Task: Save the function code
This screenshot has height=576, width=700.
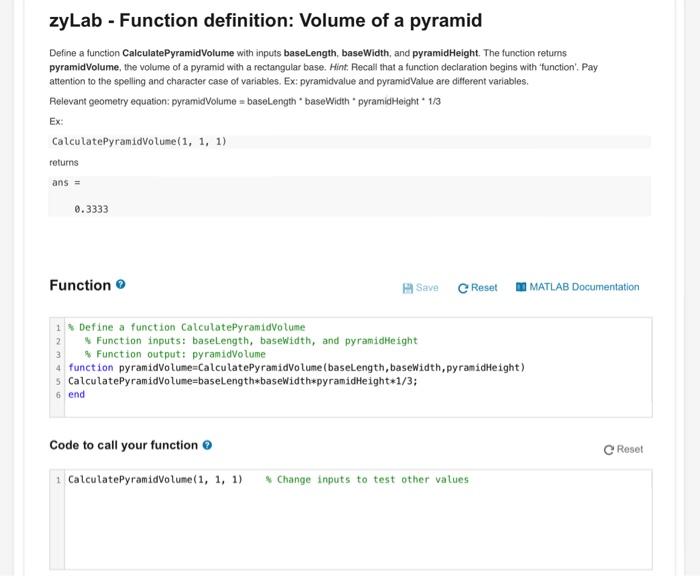Action: coord(420,287)
